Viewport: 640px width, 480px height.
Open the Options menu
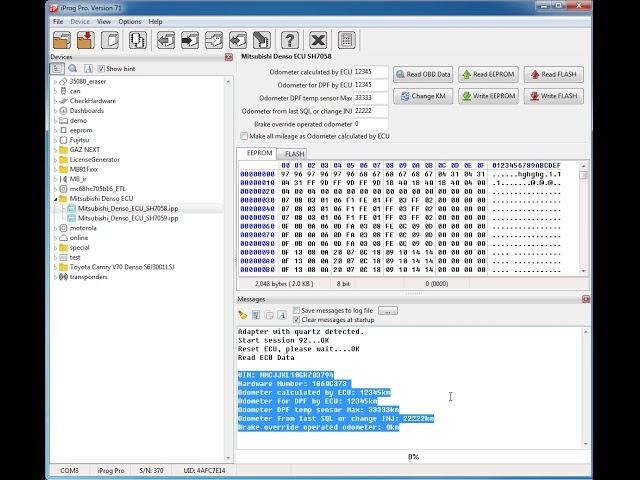(x=130, y=22)
